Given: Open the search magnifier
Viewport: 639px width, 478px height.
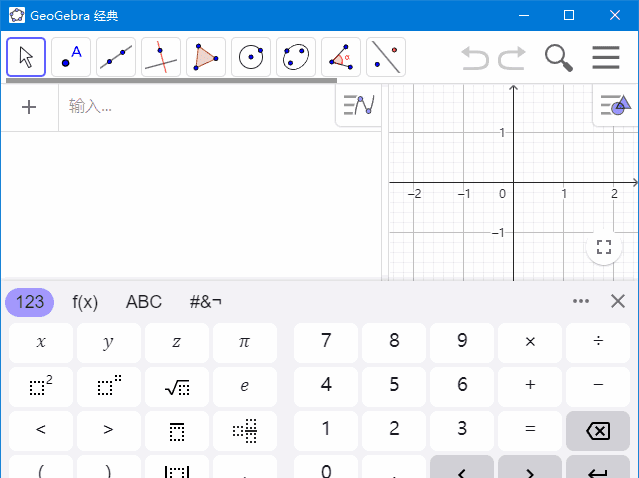Looking at the screenshot, I should (559, 58).
